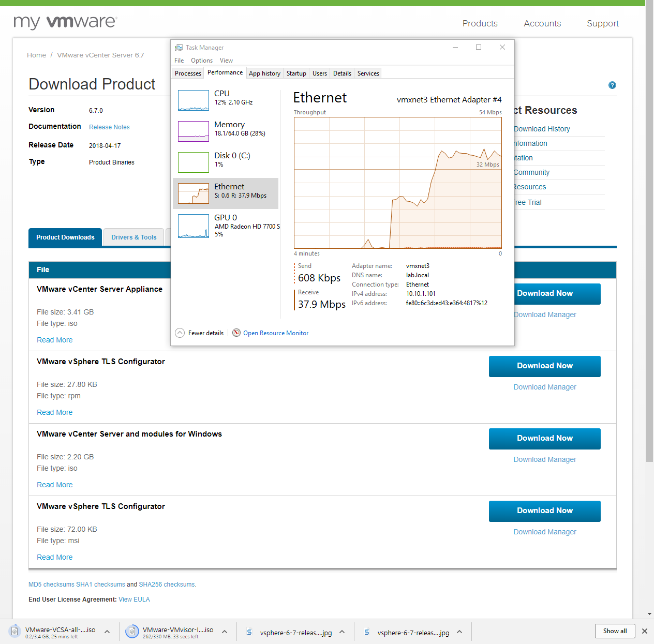Image resolution: width=654 pixels, height=644 pixels.
Task: Click the VMware-VMvisor iso download file icon
Action: click(132, 632)
